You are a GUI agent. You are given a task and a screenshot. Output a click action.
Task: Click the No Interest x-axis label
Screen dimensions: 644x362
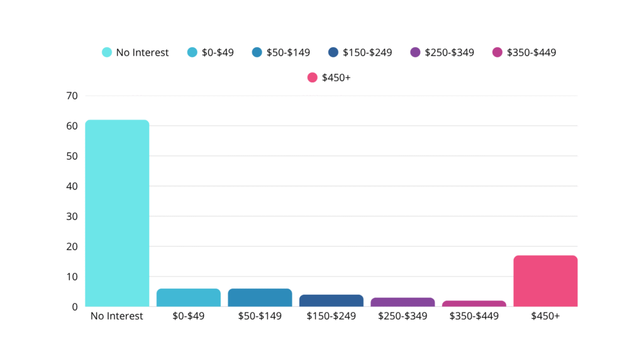coord(117,315)
